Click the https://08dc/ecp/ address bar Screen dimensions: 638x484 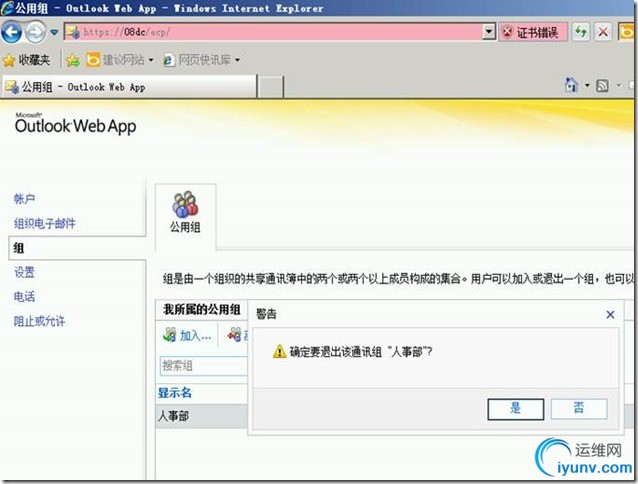coord(274,32)
